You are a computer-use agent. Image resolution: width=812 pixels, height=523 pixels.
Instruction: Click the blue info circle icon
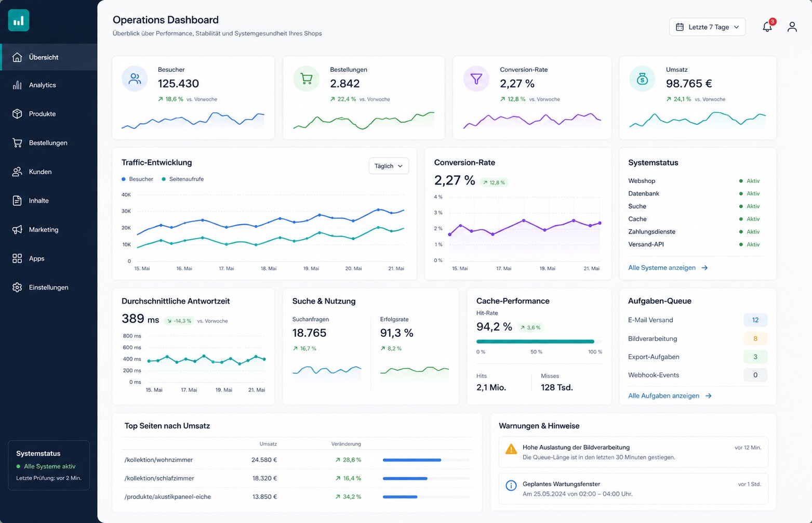[511, 486]
